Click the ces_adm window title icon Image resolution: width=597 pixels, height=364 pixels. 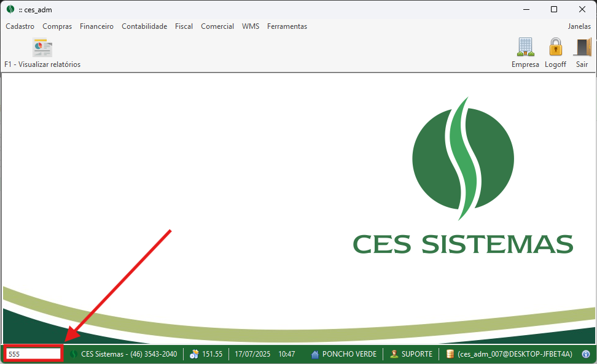(10, 9)
